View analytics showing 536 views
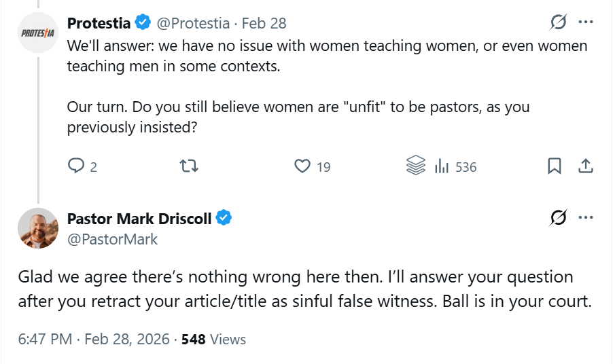The height and width of the screenshot is (364, 615). pos(456,166)
